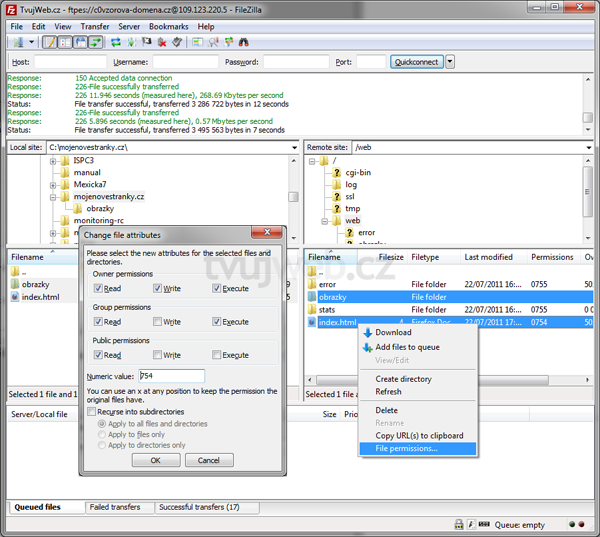
Task: Collapse the mojenovestranky.cz folder node
Action: click(x=53, y=197)
